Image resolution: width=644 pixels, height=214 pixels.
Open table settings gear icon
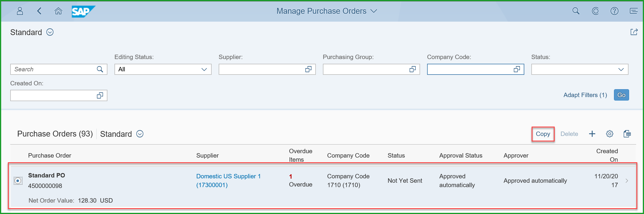[x=610, y=134]
